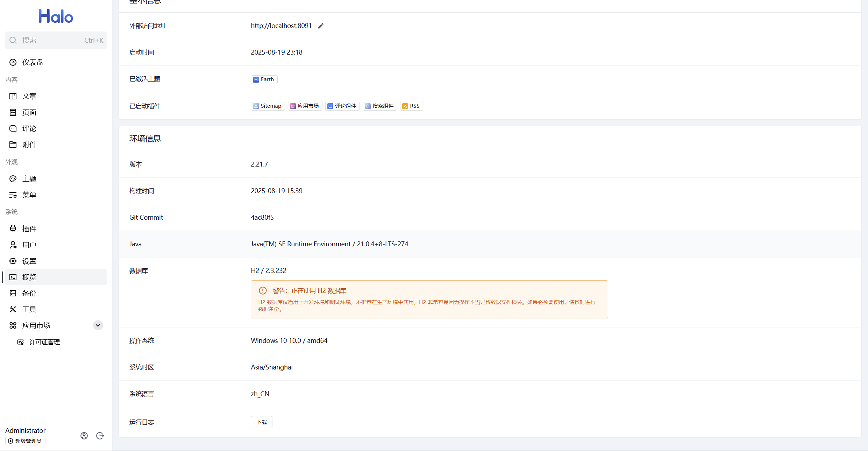Click the pencil icon beside external URL
Image resolution: width=868 pixels, height=451 pixels.
tap(321, 26)
